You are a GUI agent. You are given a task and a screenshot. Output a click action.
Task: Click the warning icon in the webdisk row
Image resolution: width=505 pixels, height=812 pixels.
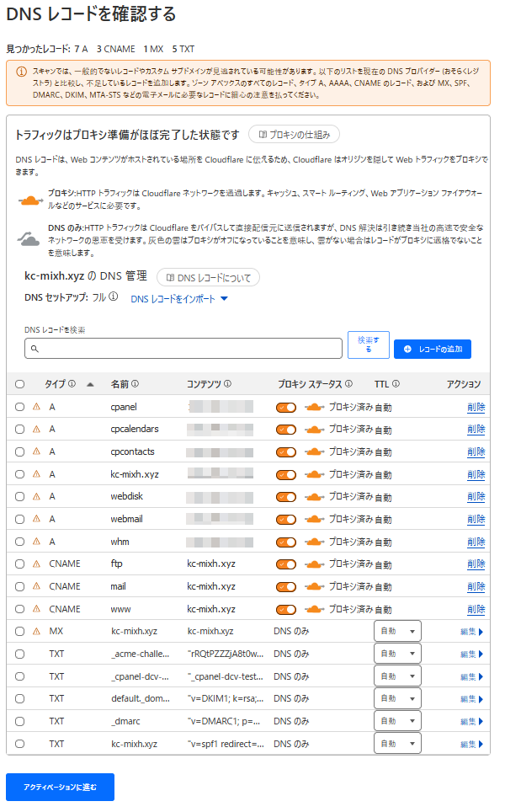coord(36,497)
